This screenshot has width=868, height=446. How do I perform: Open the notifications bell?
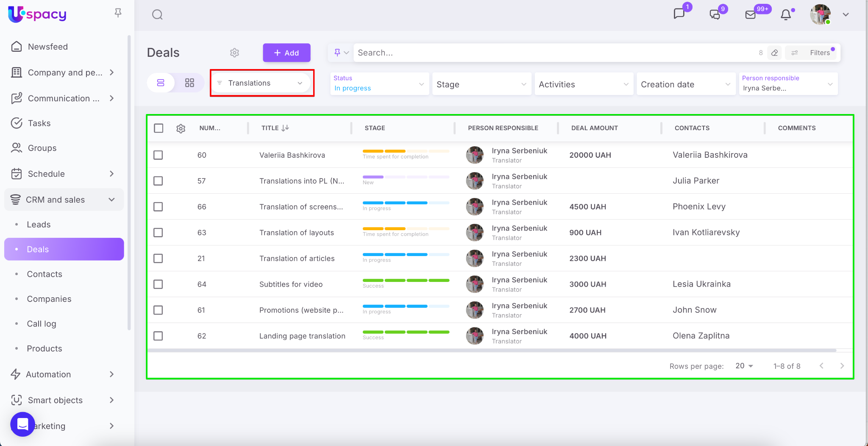(786, 15)
